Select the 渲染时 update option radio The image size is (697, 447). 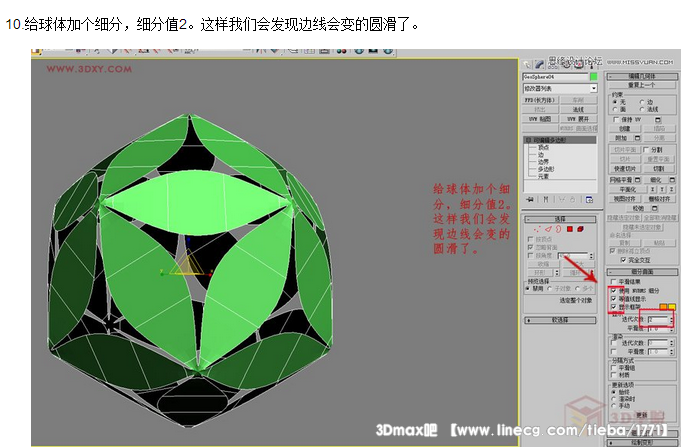click(614, 399)
